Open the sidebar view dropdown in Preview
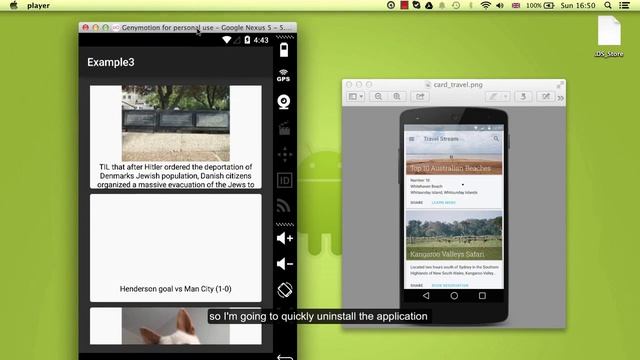Screen dimensions: 640x360 click(356, 97)
